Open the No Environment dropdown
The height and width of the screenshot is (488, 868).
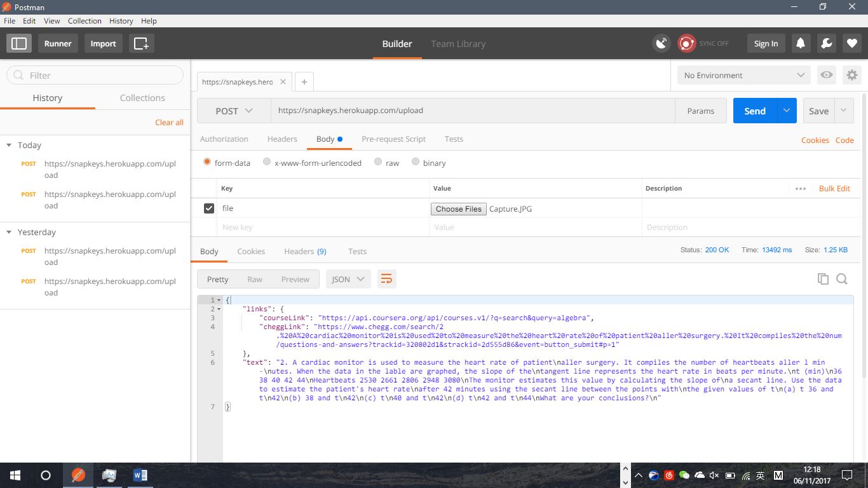[743, 75]
